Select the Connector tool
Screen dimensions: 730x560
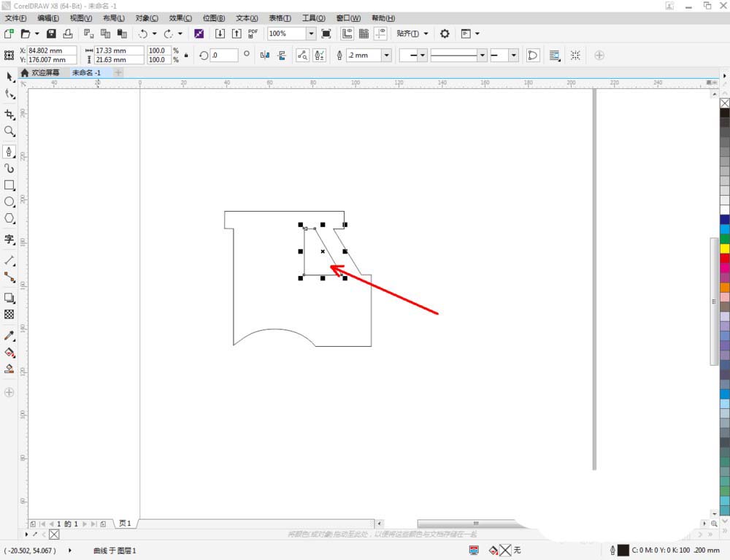tap(9, 277)
